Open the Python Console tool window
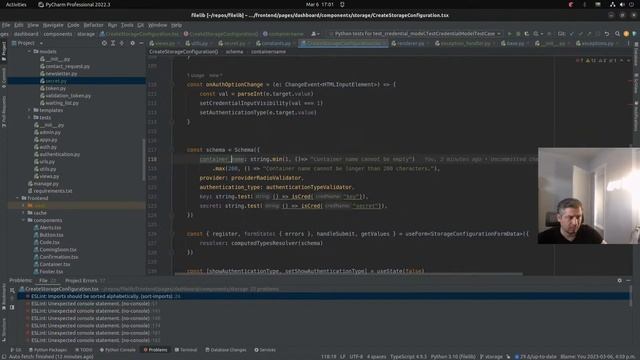 [118, 350]
